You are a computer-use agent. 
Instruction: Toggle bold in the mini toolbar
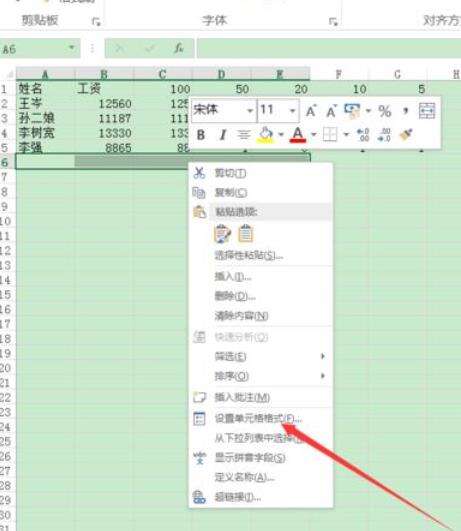pyautogui.click(x=201, y=135)
